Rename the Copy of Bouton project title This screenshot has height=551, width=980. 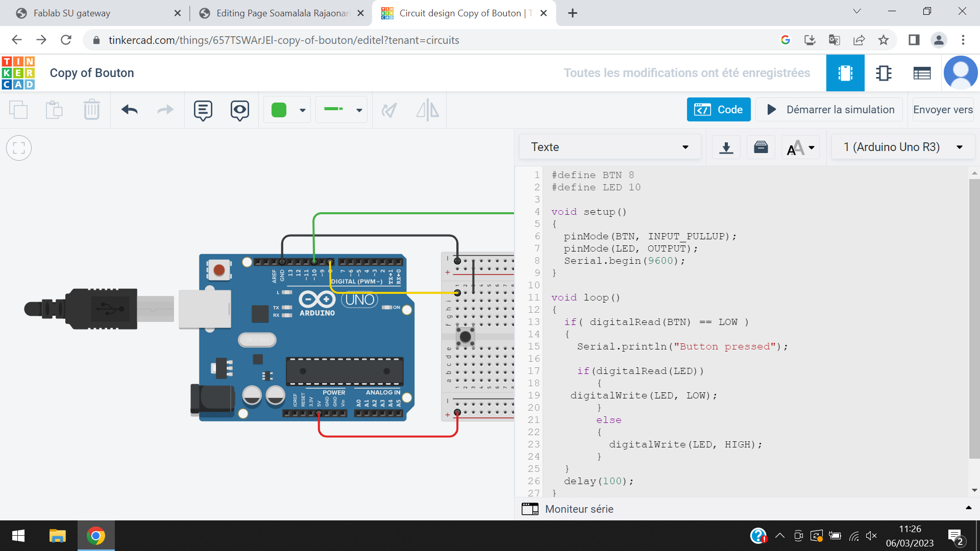(92, 73)
